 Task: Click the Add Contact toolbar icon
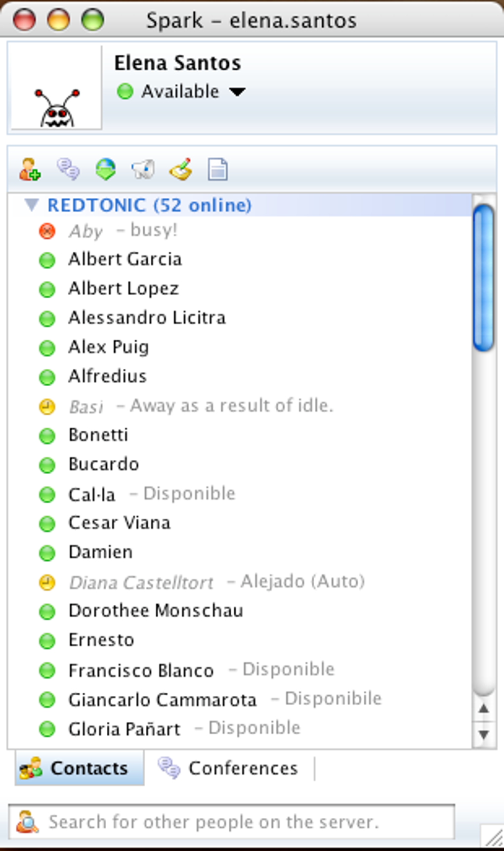click(x=30, y=169)
